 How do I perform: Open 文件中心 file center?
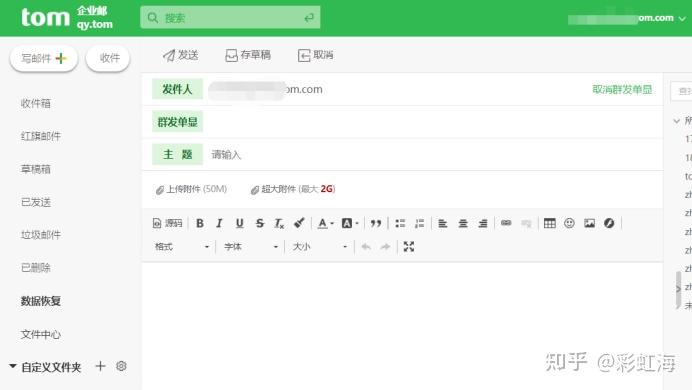(x=41, y=334)
